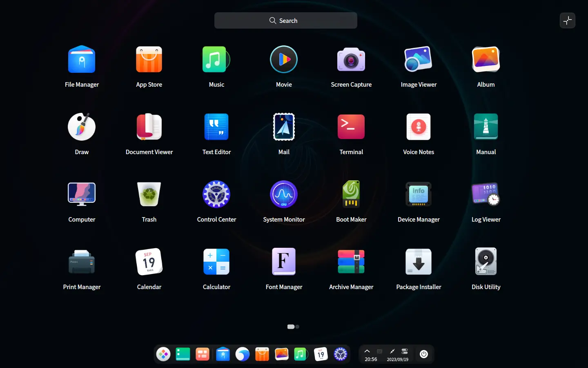Open Archive Manager

click(351, 262)
